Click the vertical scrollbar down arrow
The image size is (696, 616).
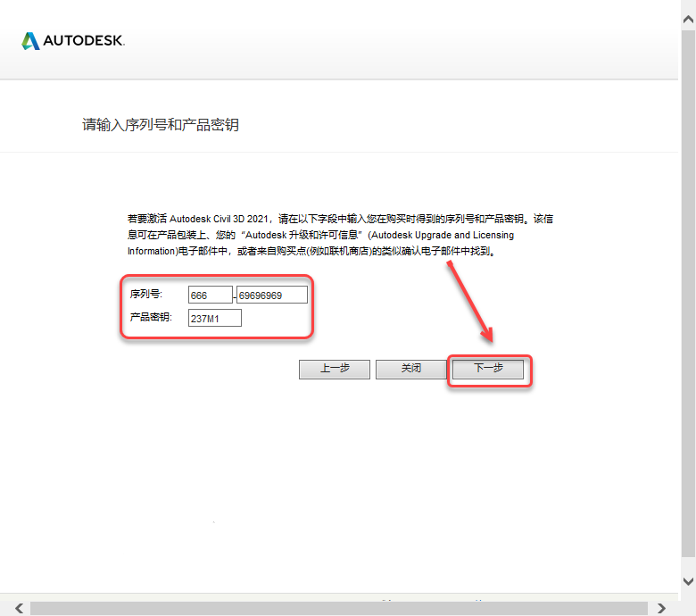coord(689,581)
